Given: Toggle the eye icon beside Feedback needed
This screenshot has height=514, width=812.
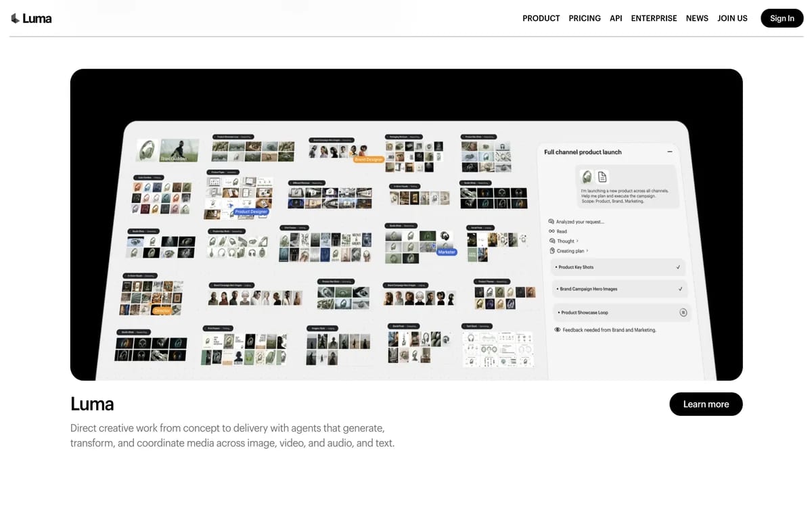Looking at the screenshot, I should [558, 330].
